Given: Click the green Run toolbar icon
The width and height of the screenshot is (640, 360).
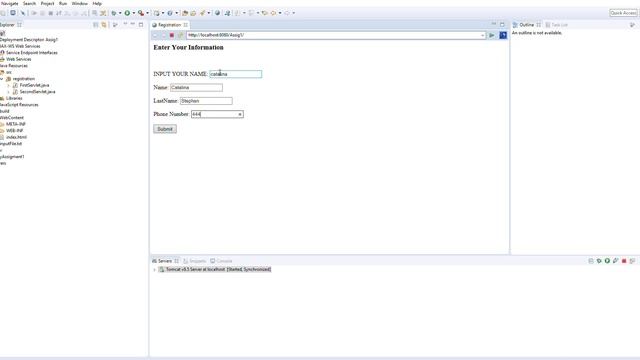Looking at the screenshot, I should (x=127, y=13).
